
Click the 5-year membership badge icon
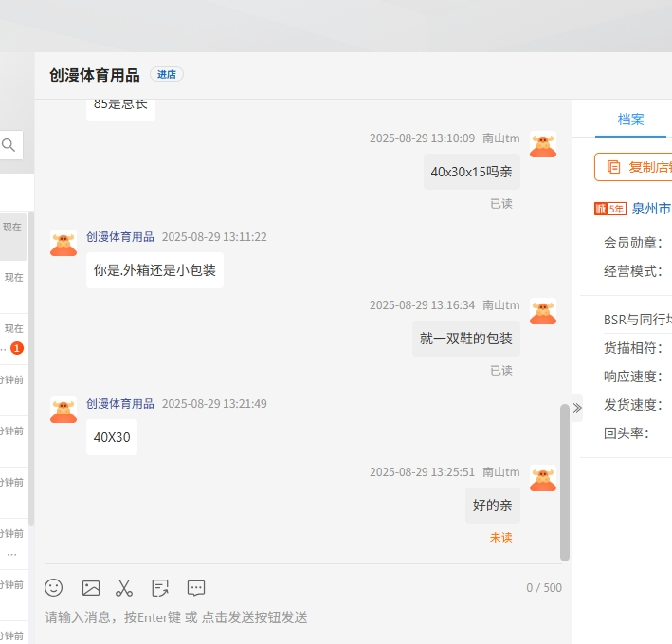pos(609,209)
